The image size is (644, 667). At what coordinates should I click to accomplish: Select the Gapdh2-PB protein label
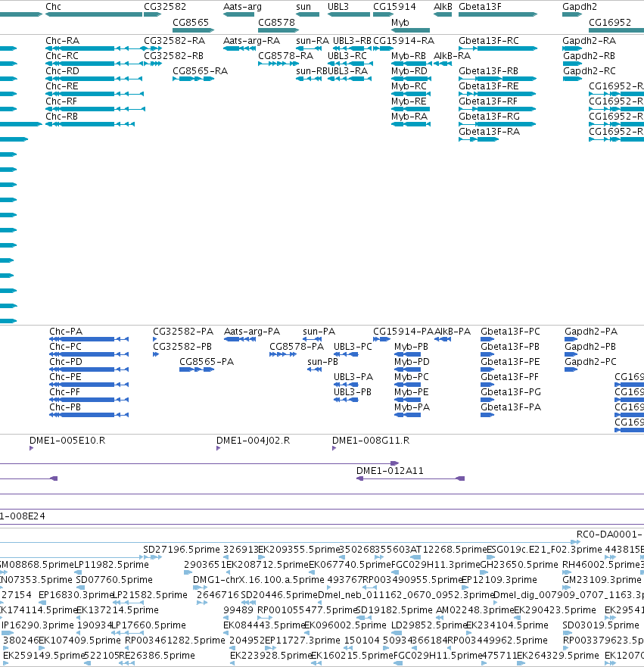coord(590,347)
